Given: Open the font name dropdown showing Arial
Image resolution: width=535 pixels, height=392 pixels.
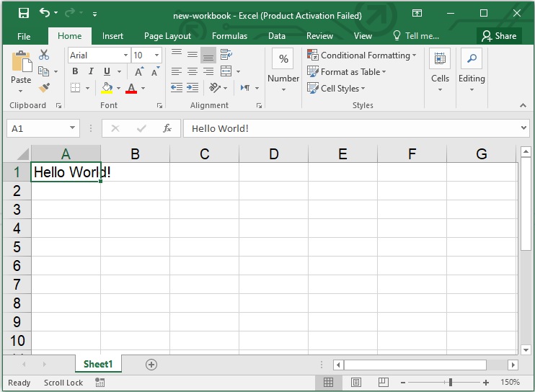Looking at the screenshot, I should [125, 55].
